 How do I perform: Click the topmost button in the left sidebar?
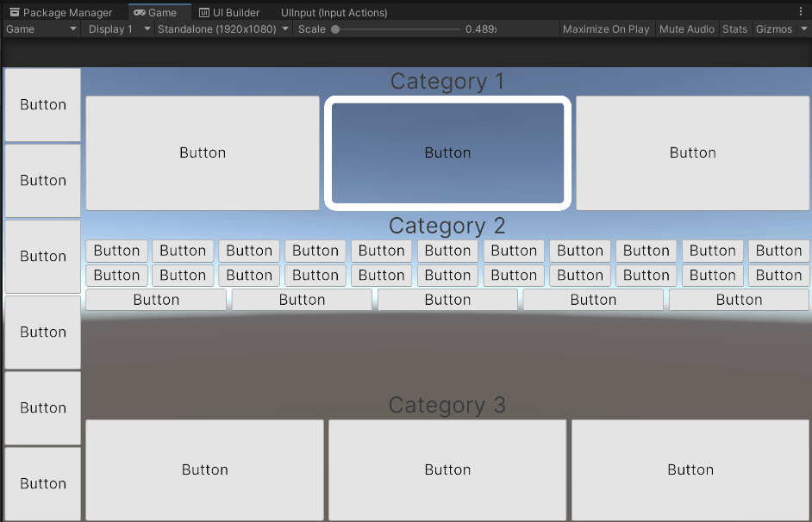click(42, 104)
